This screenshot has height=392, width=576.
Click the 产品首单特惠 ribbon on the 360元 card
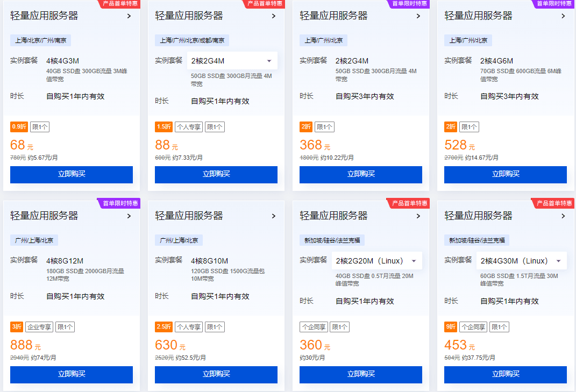tap(409, 203)
